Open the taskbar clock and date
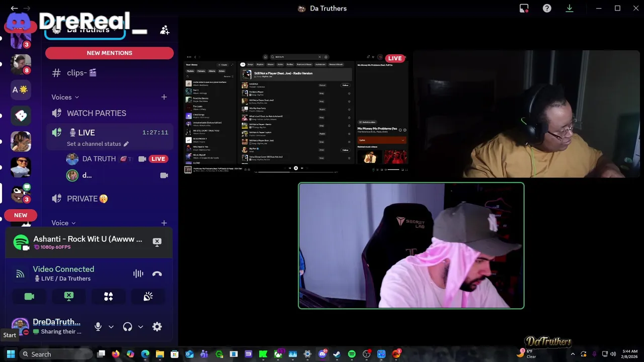This screenshot has height=362, width=644. (x=629, y=354)
